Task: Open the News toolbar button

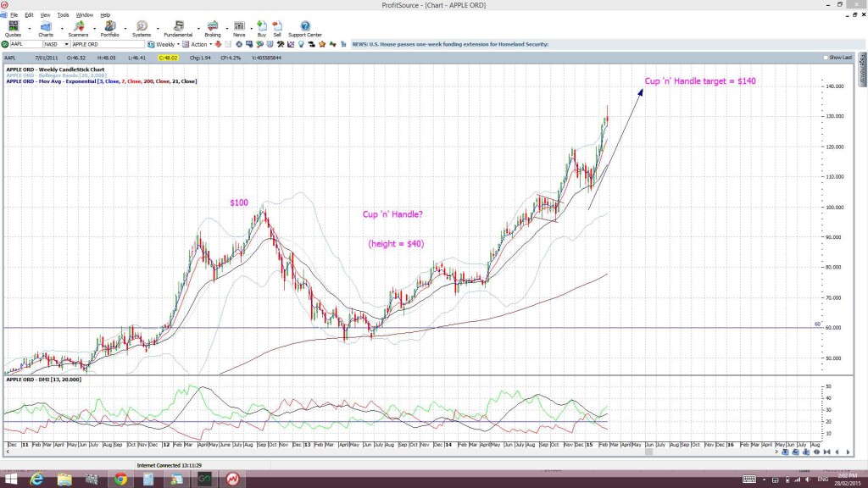Action: [x=239, y=29]
